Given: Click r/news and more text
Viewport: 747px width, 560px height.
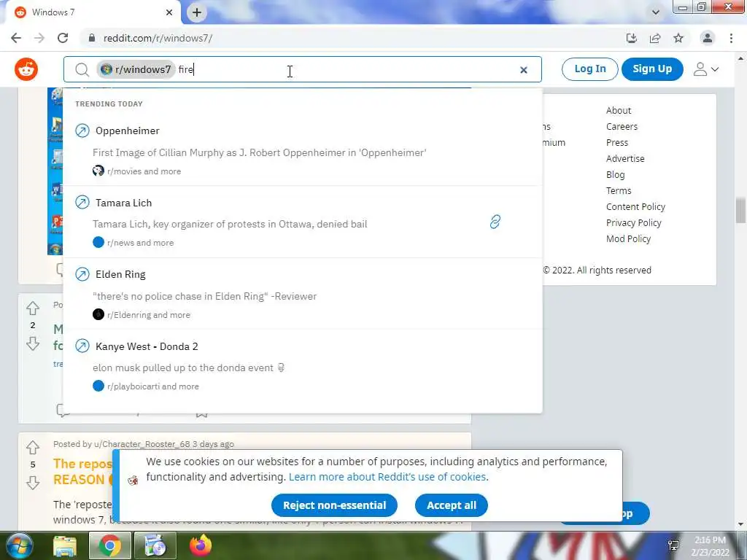Looking at the screenshot, I should pyautogui.click(x=141, y=243).
